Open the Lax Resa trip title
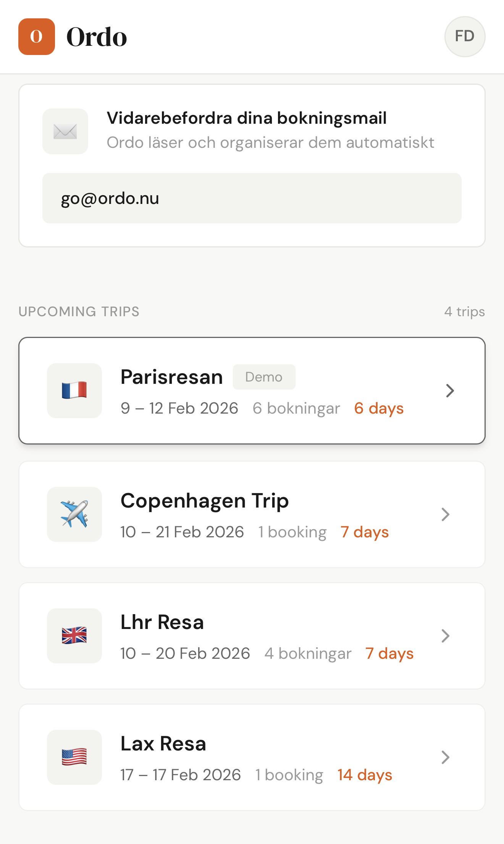 163,744
